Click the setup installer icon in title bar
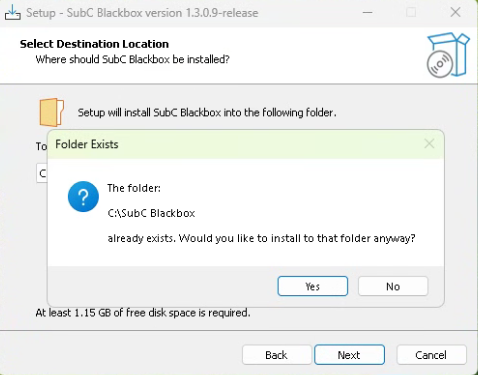Viewport: 478px width, 375px height. [13, 13]
